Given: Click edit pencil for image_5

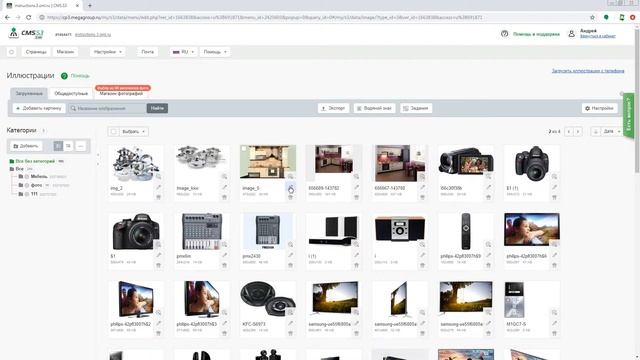Looking at the screenshot, I should tap(290, 187).
